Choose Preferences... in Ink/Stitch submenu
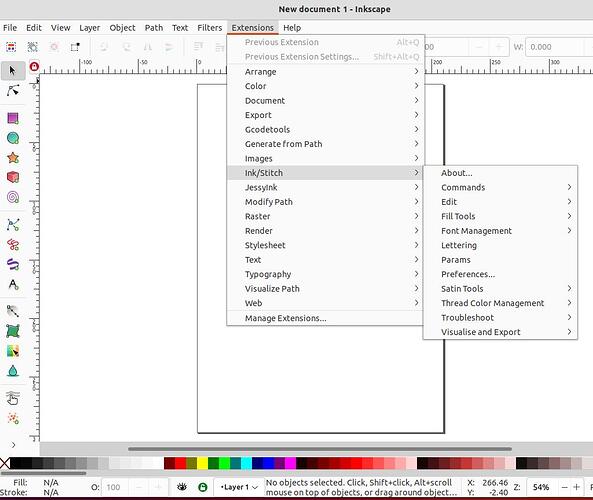The image size is (593, 500). [500, 274]
